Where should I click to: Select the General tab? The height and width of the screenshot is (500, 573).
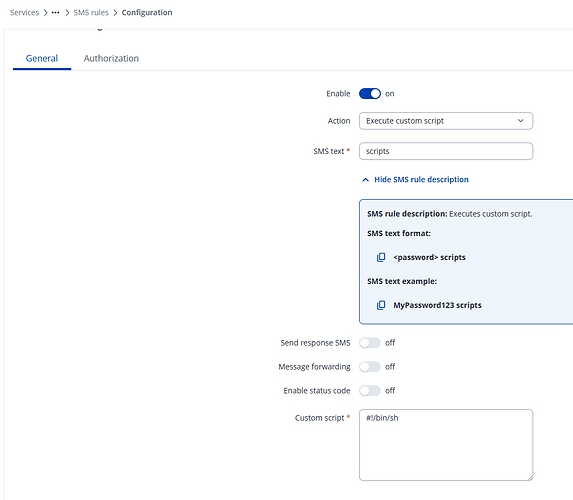(x=42, y=58)
